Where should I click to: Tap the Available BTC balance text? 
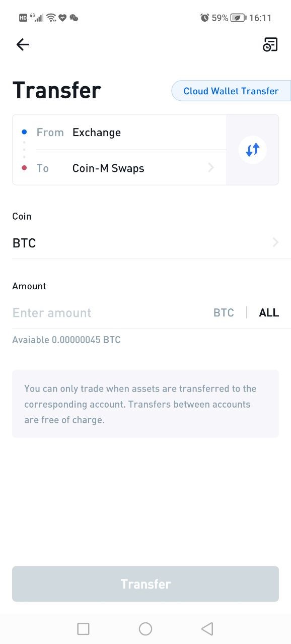coord(66,340)
